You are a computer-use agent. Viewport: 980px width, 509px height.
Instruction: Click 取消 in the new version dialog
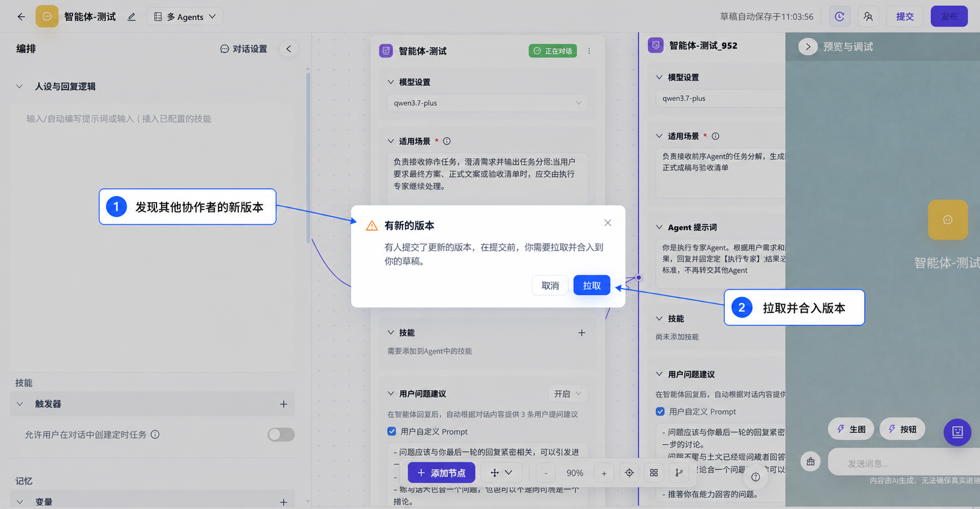click(550, 285)
